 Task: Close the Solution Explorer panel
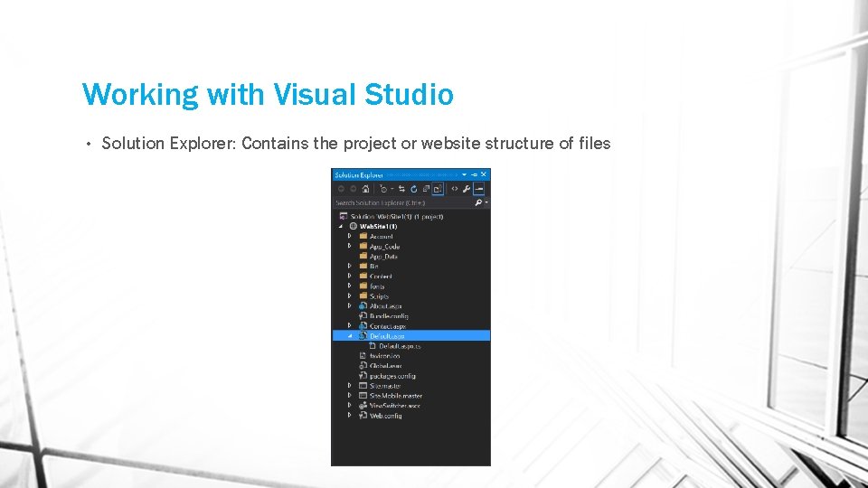tap(483, 174)
